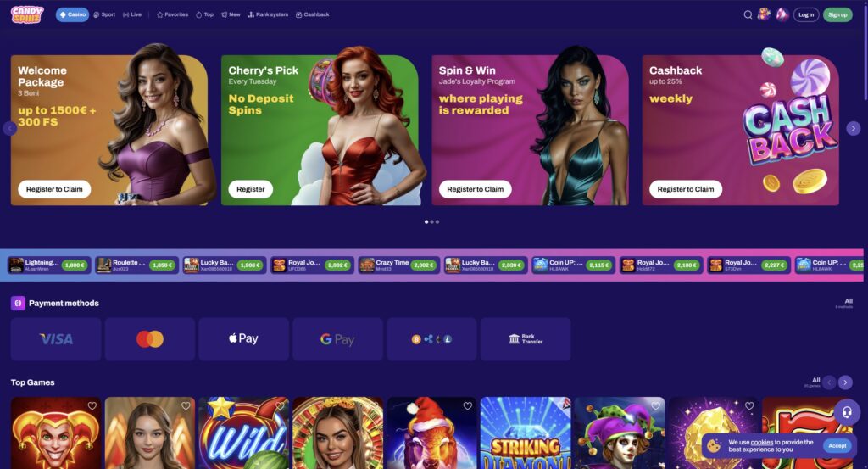
Task: Mark the purple jester game as favorite
Action: pyautogui.click(x=655, y=406)
